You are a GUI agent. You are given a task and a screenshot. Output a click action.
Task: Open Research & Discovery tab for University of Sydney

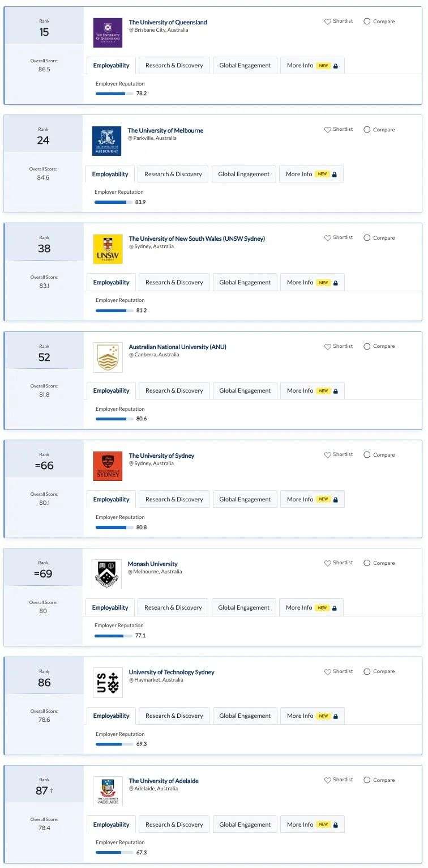174,499
